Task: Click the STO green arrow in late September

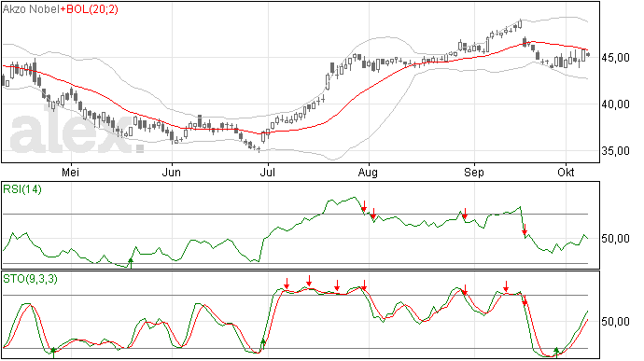Action: (x=556, y=352)
